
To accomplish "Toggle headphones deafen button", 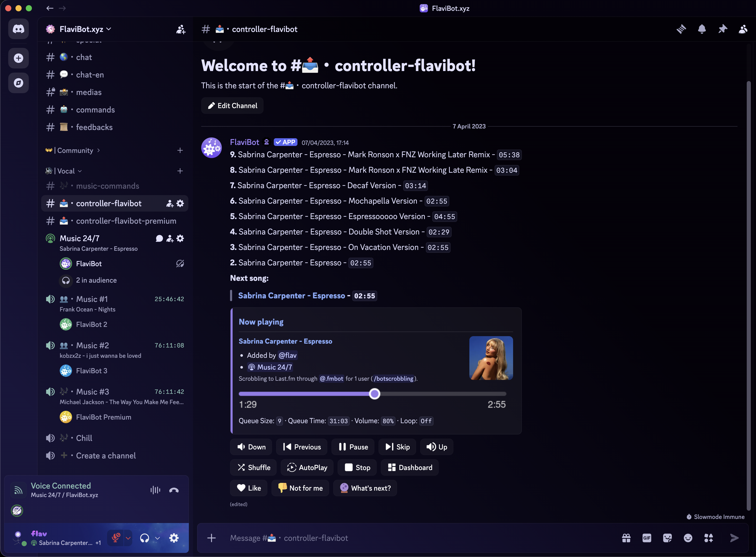I will (x=145, y=538).
